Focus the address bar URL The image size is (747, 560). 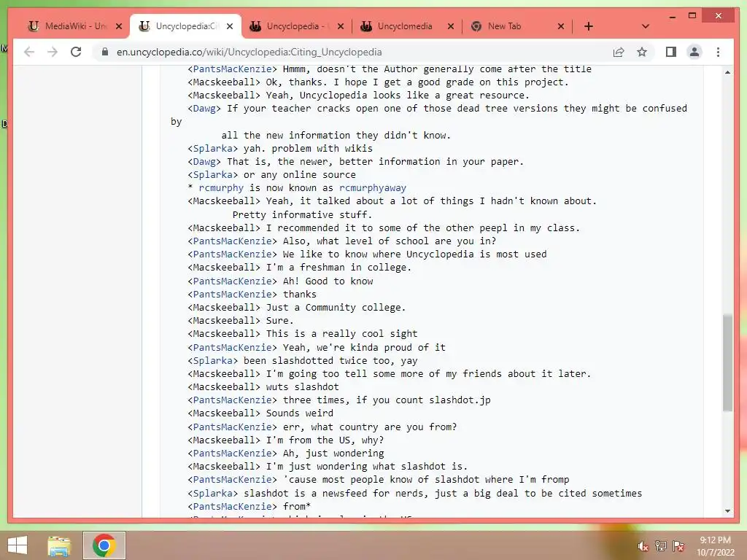[x=249, y=52]
